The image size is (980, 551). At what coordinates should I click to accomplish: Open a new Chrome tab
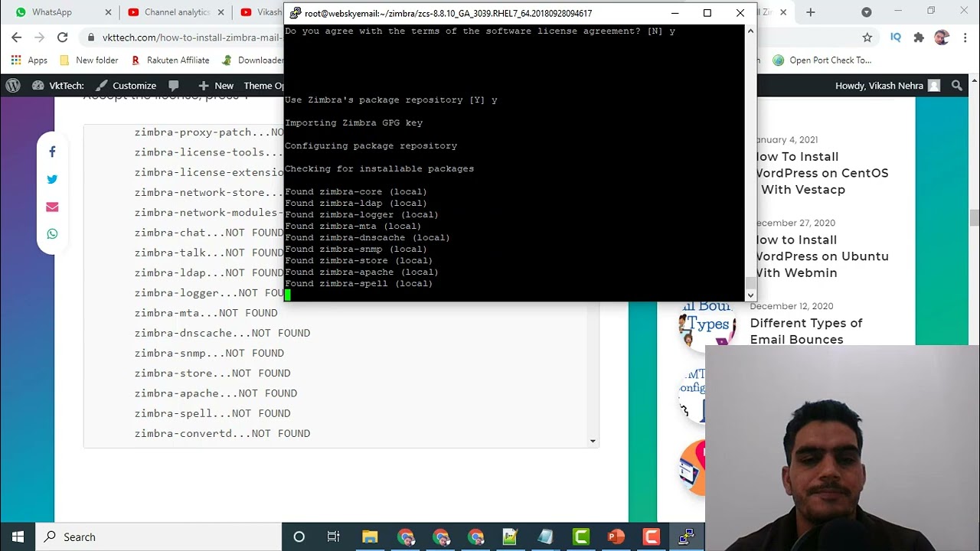811,12
